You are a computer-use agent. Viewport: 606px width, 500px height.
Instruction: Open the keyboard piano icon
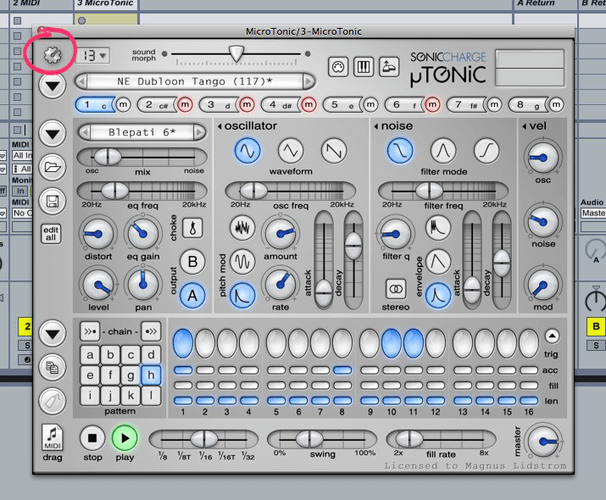point(363,67)
